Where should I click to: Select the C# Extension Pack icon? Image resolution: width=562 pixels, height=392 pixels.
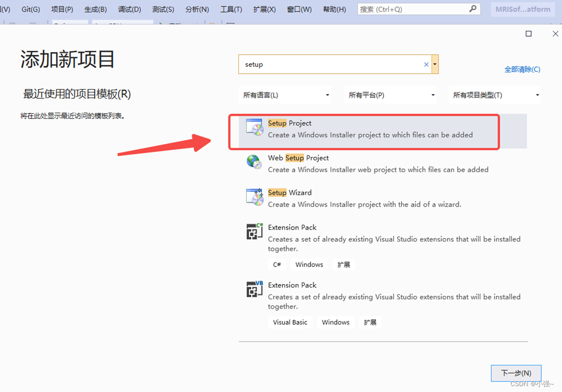click(254, 232)
